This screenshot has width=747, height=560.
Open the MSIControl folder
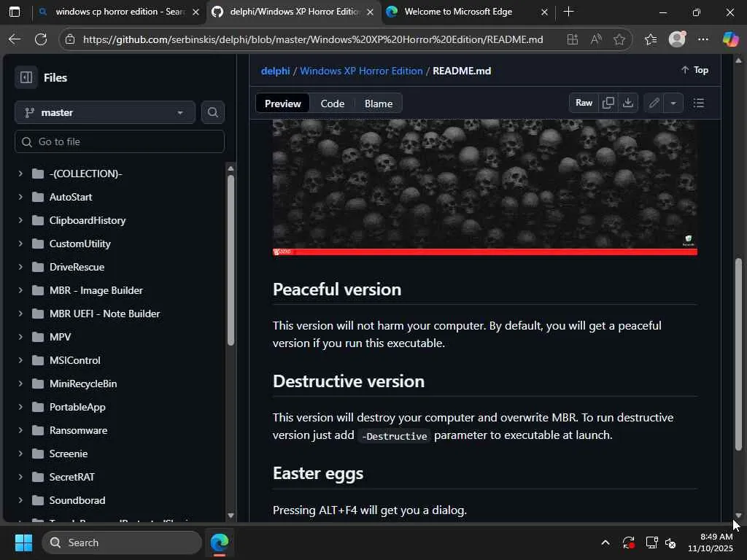pyautogui.click(x=75, y=360)
